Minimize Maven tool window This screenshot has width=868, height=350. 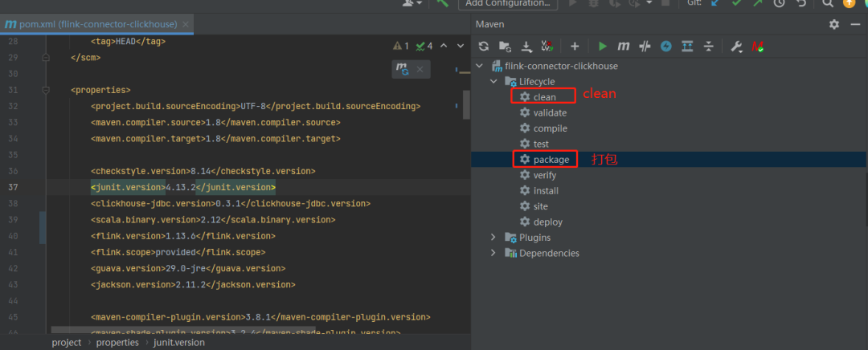(854, 24)
